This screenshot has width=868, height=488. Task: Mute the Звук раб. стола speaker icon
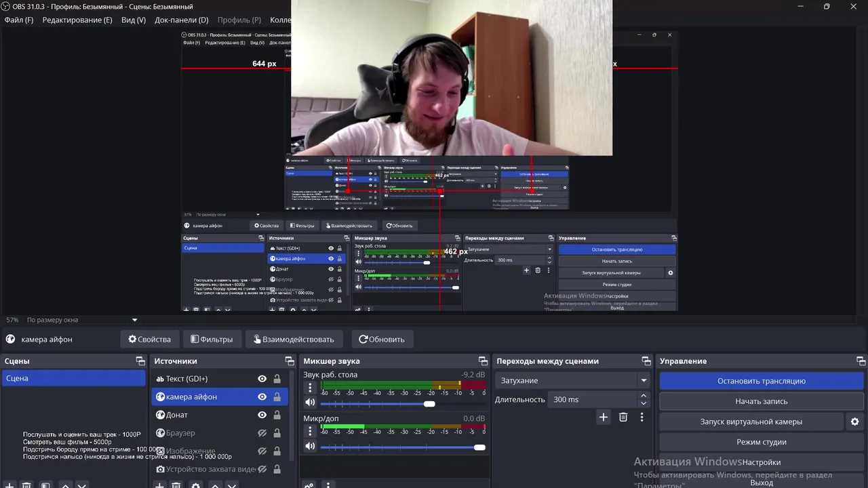tap(310, 403)
